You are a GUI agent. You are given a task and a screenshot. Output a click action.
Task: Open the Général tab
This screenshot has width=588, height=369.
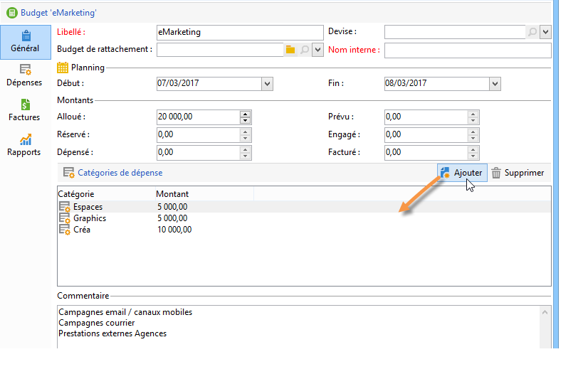point(25,42)
